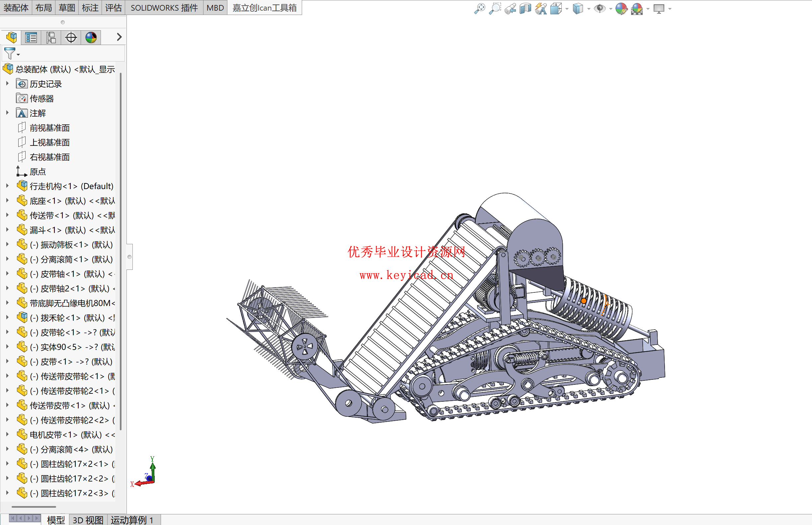The height and width of the screenshot is (525, 812).
Task: Open View Orientation dropdown arrow
Action: 567,9
